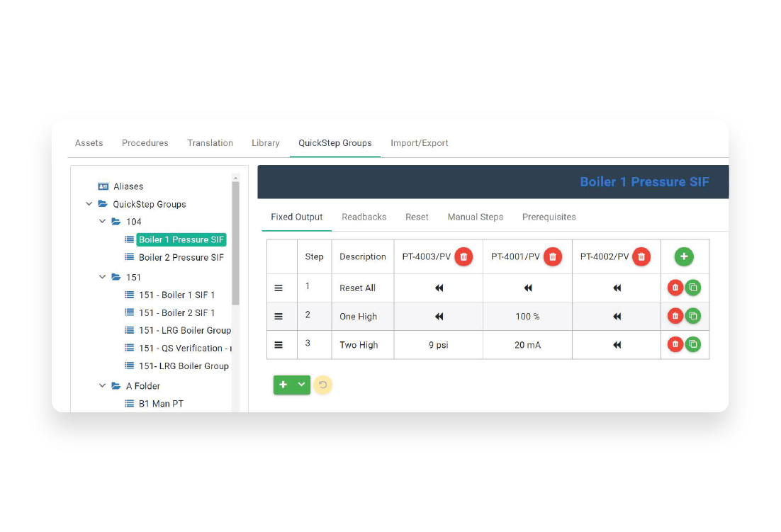The width and height of the screenshot is (781, 532).
Task: Undo changes with the yellow undo icon
Action: pyautogui.click(x=323, y=385)
